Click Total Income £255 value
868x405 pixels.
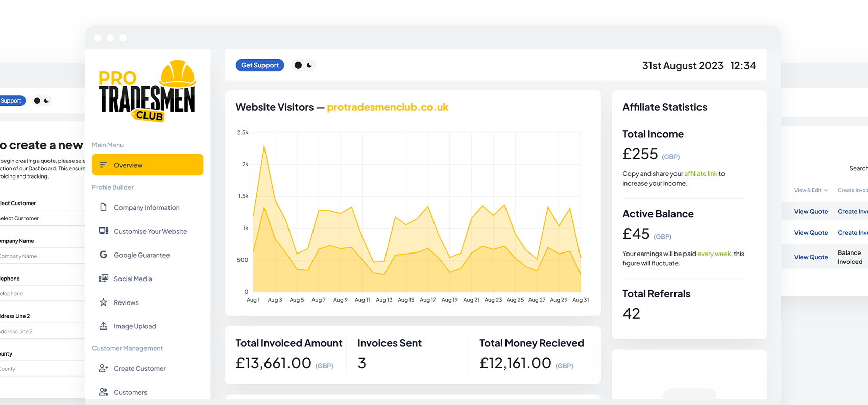(x=640, y=154)
